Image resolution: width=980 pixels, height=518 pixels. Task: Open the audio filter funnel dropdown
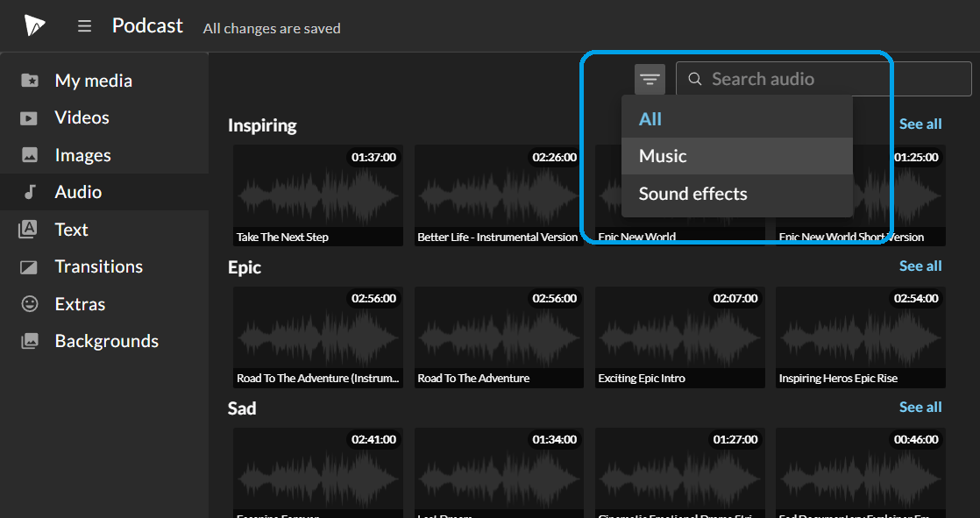[649, 79]
